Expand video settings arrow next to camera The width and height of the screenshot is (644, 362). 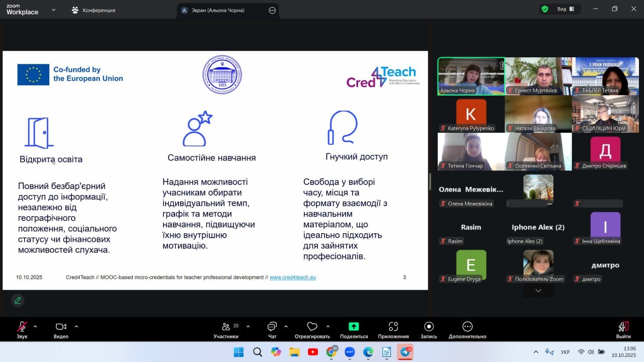pos(76,326)
